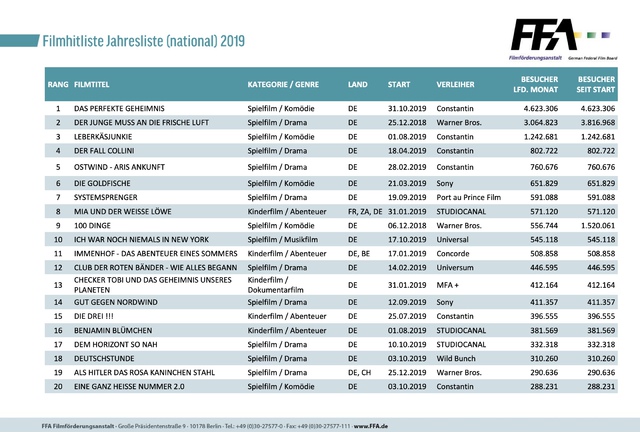Click start date '25.12.2019'
This screenshot has width=640, height=432.
(x=407, y=373)
